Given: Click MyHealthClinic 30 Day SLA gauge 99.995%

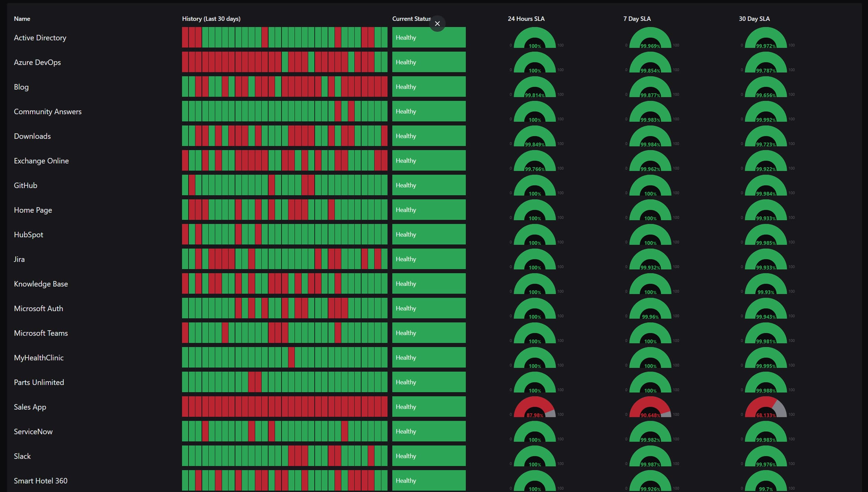Looking at the screenshot, I should click(765, 358).
